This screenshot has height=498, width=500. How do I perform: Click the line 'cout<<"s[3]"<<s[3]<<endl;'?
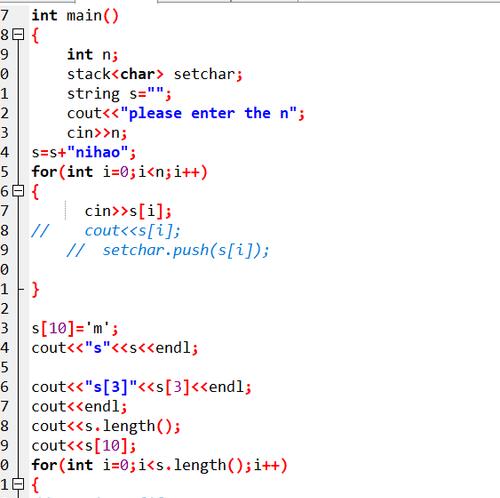coord(141,387)
